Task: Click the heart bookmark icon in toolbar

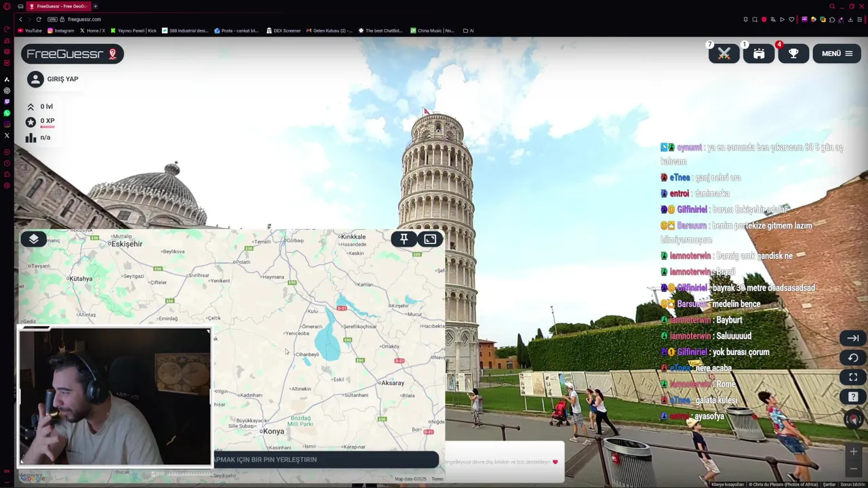Action: 791,19
